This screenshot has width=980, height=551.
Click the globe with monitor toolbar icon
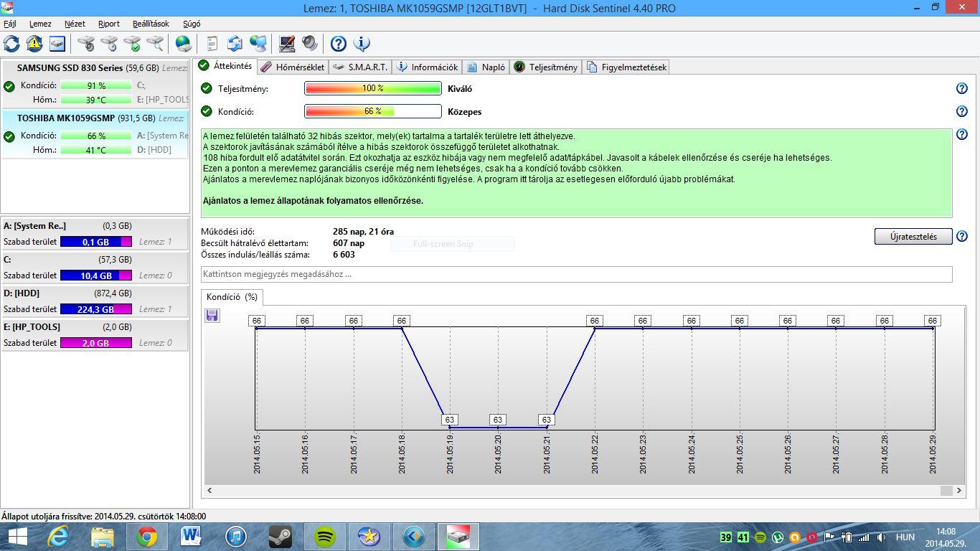click(258, 44)
